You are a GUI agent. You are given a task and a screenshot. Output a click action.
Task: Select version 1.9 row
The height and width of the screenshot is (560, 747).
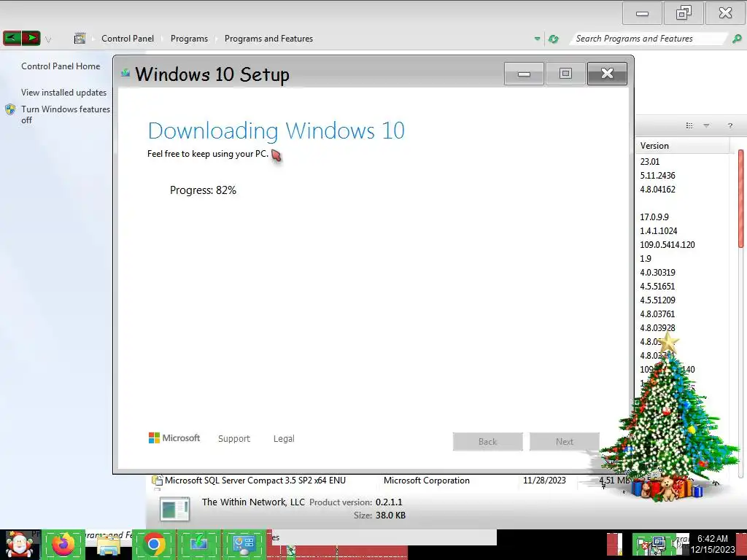pyautogui.click(x=646, y=259)
